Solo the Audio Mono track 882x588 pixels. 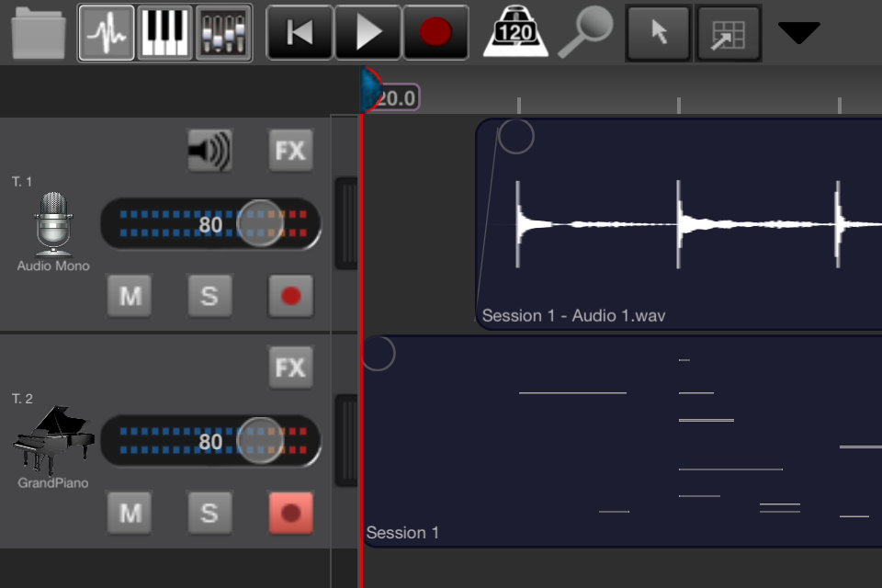(x=209, y=296)
